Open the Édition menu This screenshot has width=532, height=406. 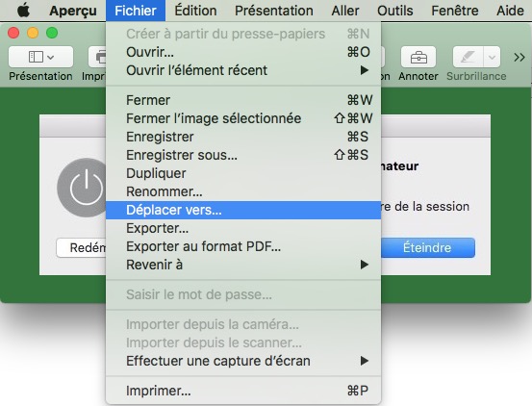[x=195, y=11]
